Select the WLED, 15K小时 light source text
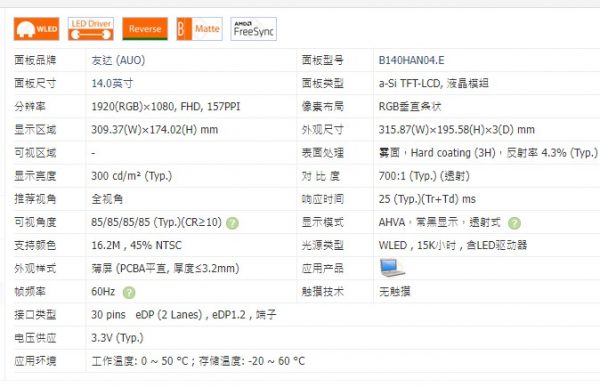The width and height of the screenshot is (600, 387). pyautogui.click(x=453, y=245)
